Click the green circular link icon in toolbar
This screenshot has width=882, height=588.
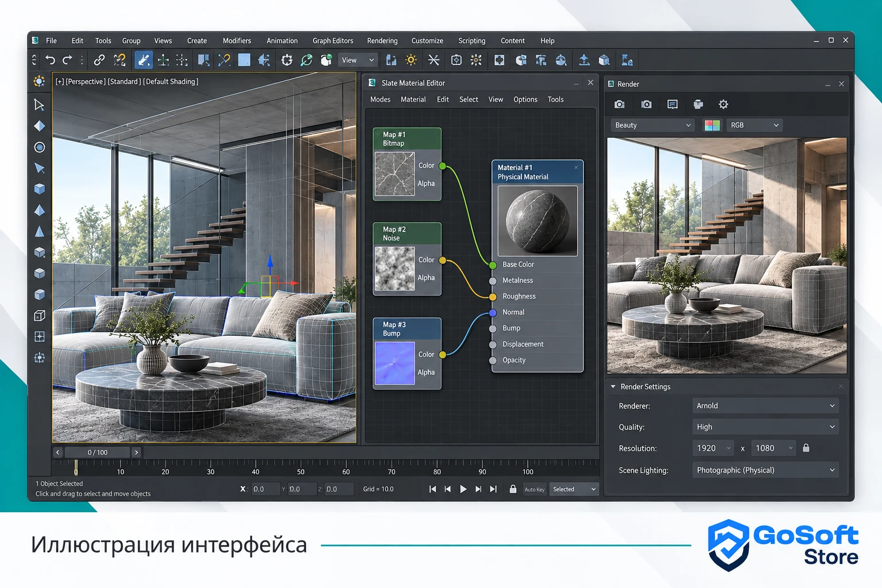[x=307, y=60]
